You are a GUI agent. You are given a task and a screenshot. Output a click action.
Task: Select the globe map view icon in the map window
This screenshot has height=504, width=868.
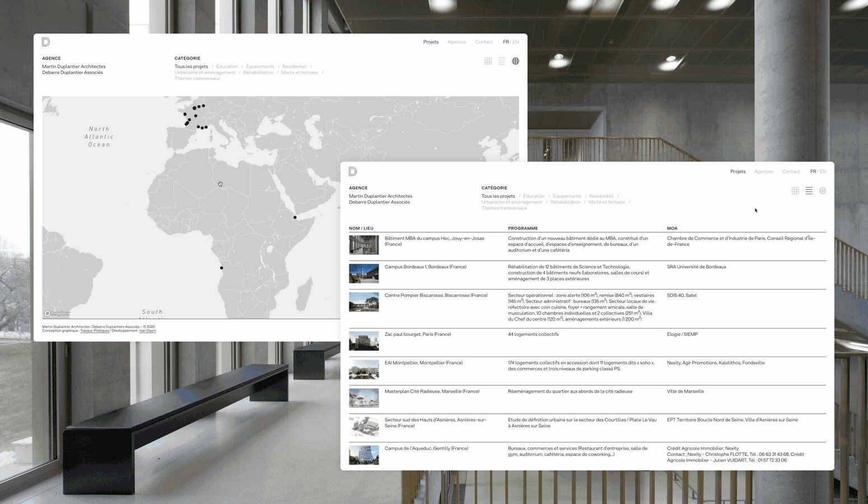click(x=516, y=61)
